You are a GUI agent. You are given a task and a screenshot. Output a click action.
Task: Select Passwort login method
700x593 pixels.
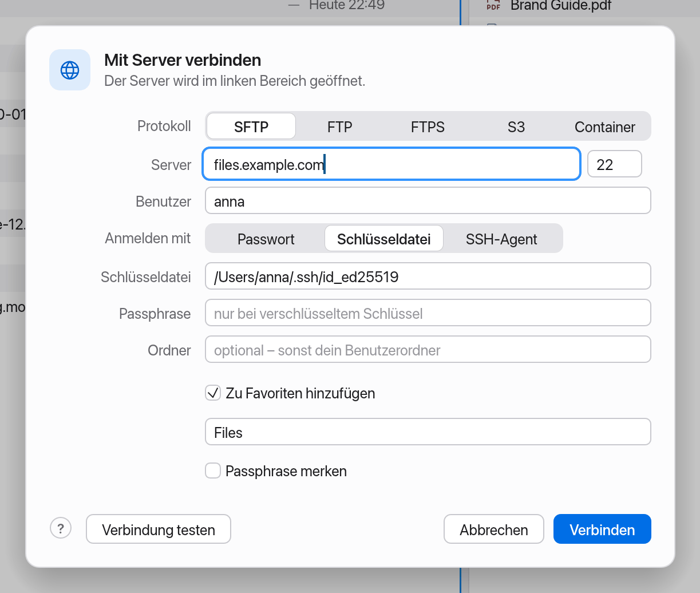(266, 239)
